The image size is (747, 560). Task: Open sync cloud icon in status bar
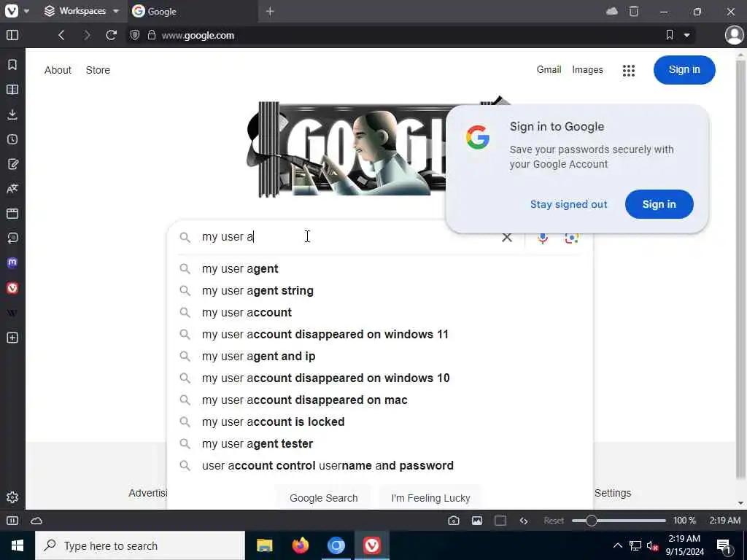[36, 521]
